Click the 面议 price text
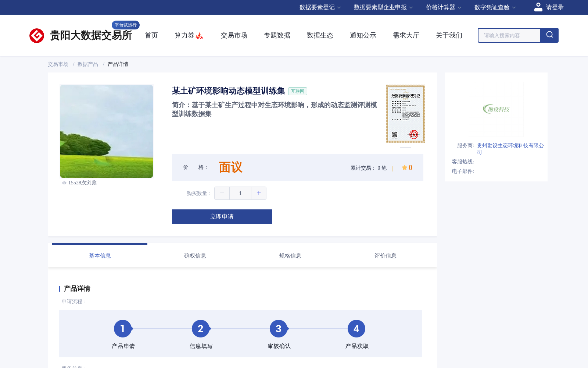Image resolution: width=588 pixels, height=368 pixels. coord(231,167)
